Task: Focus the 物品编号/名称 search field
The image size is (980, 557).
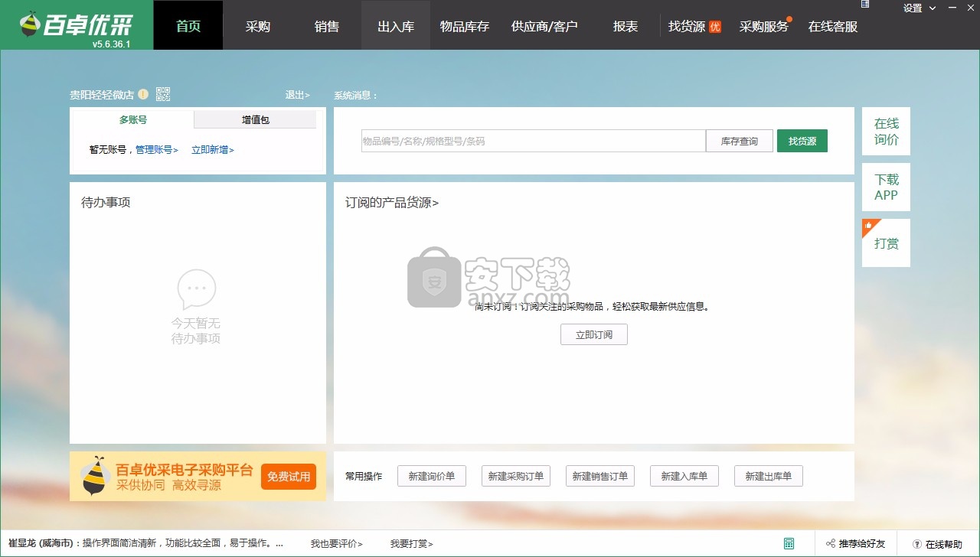Action: (x=534, y=141)
